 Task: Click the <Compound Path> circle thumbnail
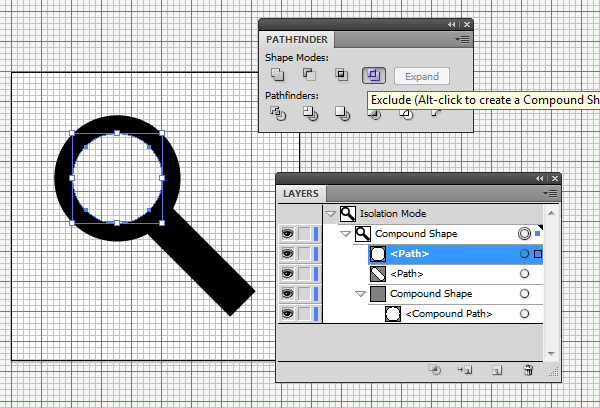[x=393, y=314]
